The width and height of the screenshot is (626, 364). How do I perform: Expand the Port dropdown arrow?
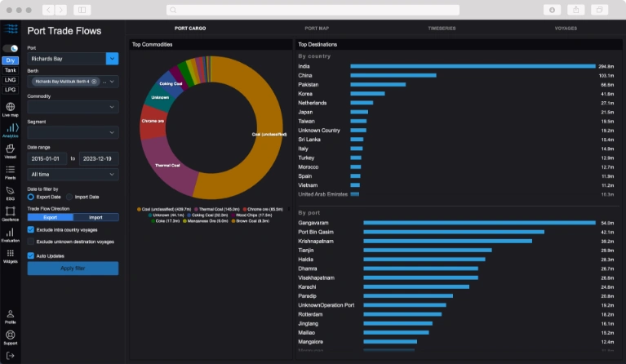click(112, 59)
